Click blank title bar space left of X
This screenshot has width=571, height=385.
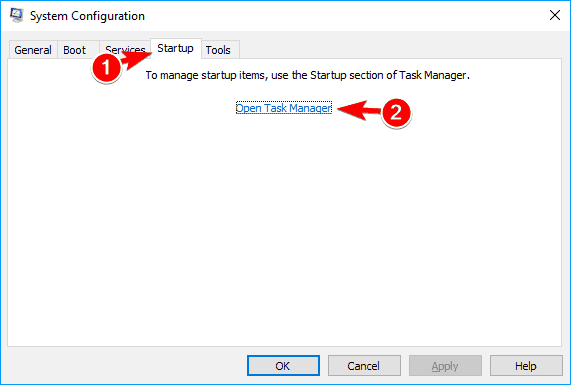click(346, 16)
